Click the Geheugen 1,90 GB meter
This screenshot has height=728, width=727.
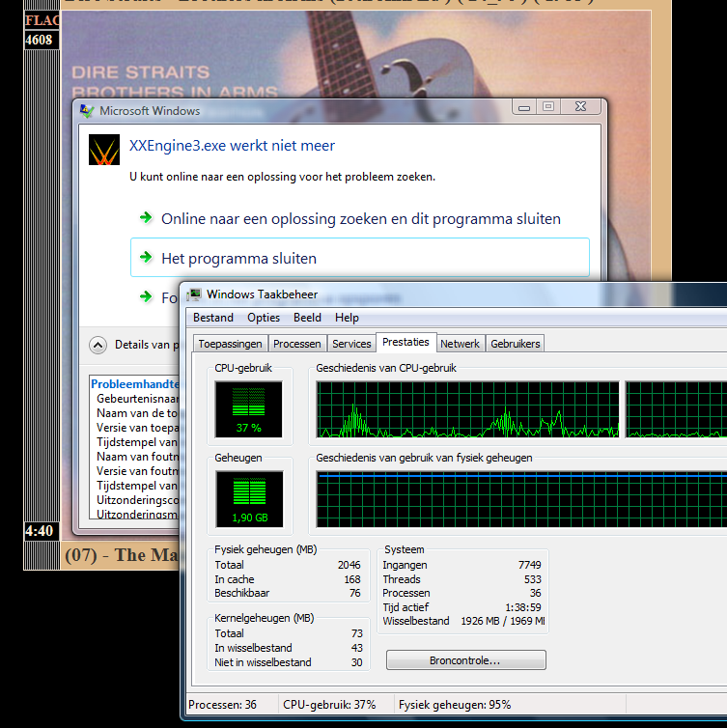pos(249,499)
